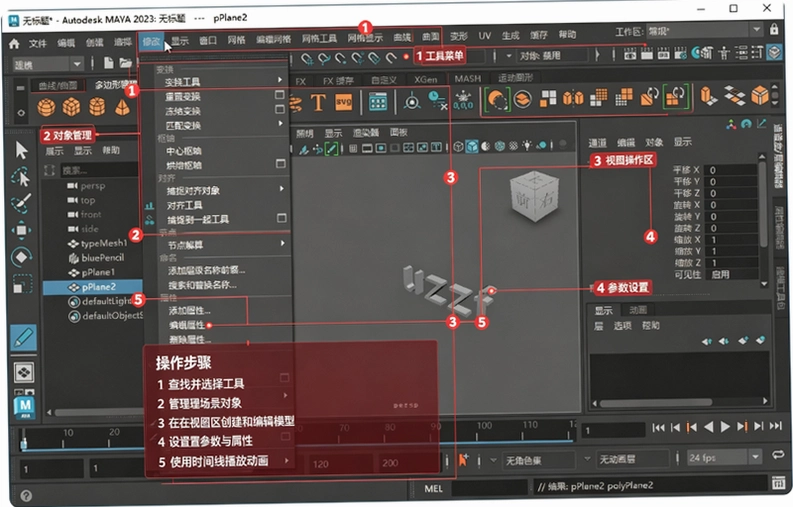Open option box for 烘焙枢轴
Image resolution: width=793 pixels, height=507 pixels.
pyautogui.click(x=281, y=163)
